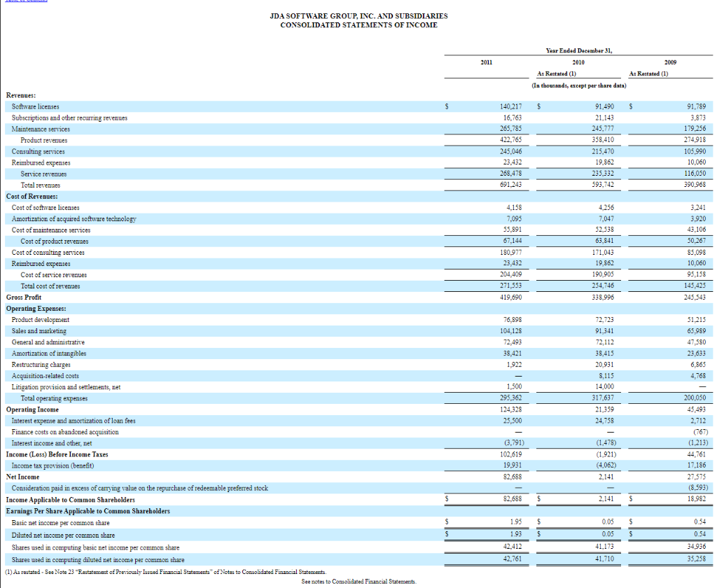The height and width of the screenshot is (588, 717).
Task: Click the 'Revenues:' section heading
Action: point(21,95)
